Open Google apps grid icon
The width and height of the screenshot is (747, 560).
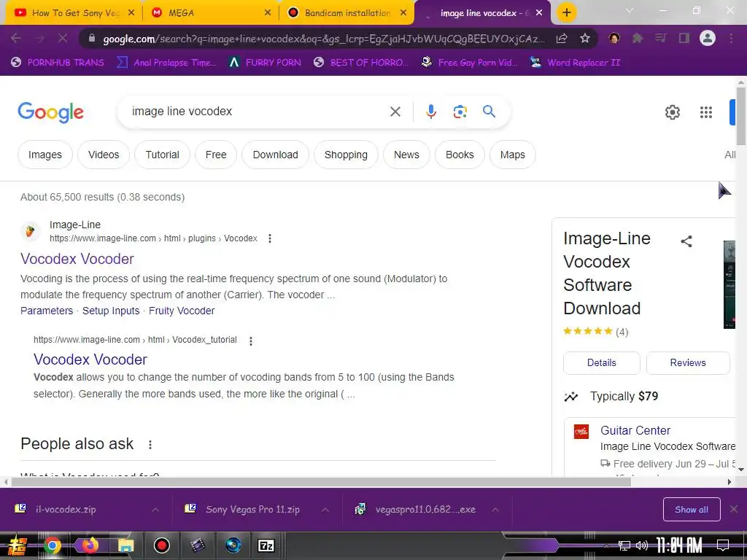click(x=705, y=112)
